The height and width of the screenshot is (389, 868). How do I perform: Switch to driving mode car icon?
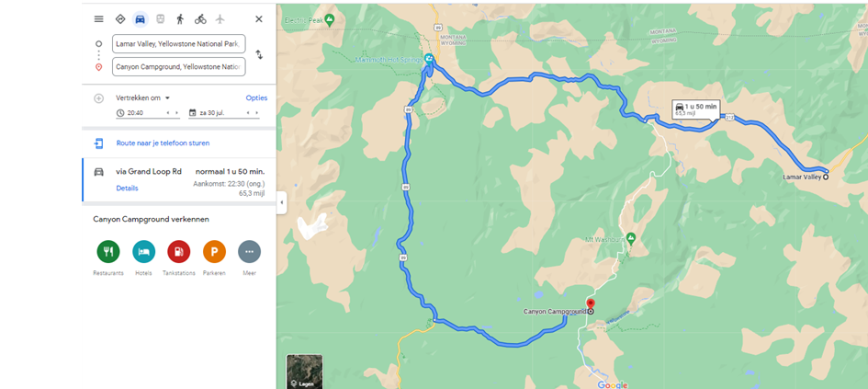coord(140,19)
